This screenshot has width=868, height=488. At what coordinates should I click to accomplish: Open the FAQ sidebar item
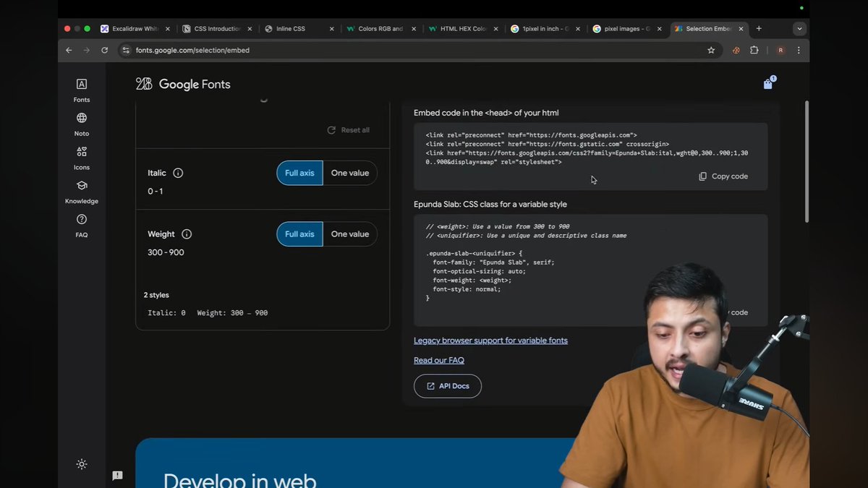click(x=82, y=226)
